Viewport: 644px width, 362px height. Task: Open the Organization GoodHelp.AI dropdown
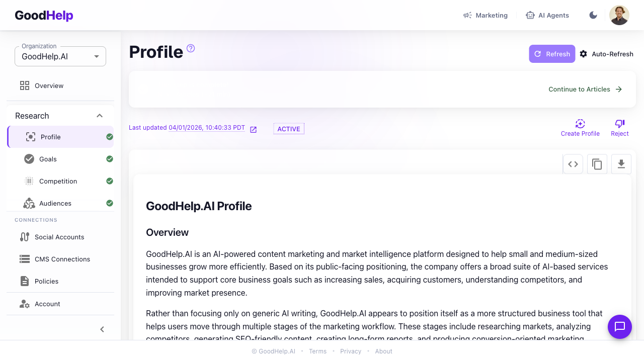pyautogui.click(x=60, y=56)
